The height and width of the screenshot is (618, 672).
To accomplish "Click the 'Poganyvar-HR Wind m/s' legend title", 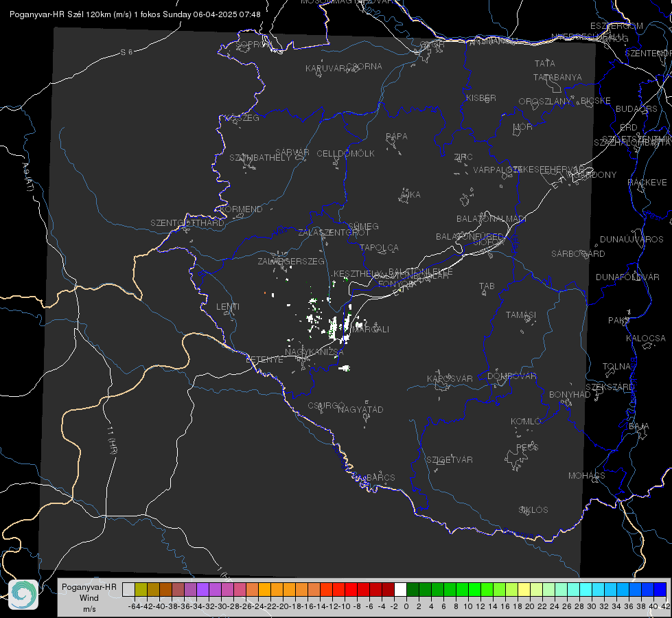I will [x=89, y=598].
